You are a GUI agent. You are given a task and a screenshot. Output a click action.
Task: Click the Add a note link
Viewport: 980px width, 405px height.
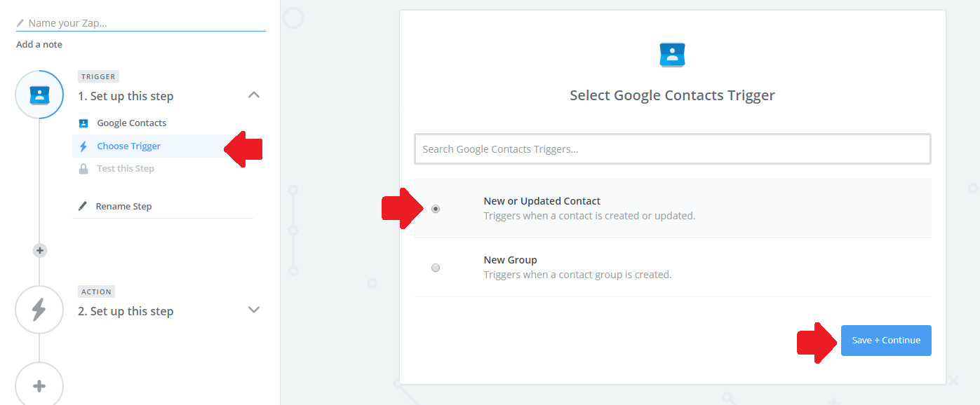click(x=39, y=45)
